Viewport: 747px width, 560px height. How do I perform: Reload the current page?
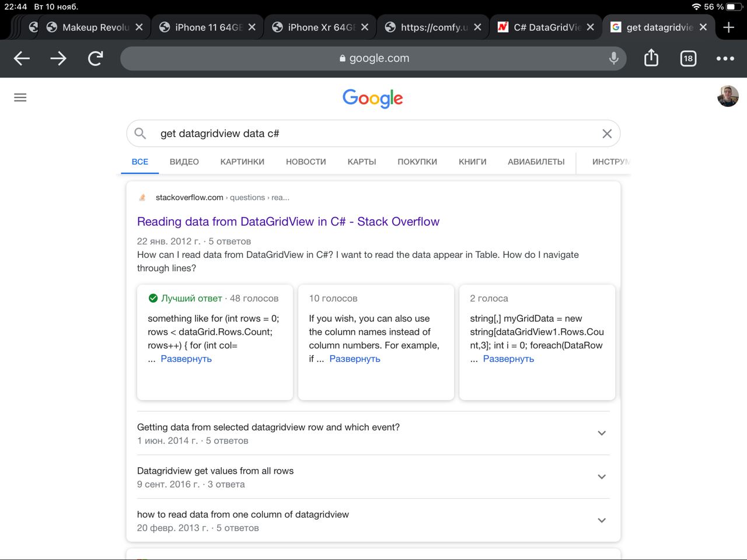click(x=95, y=58)
